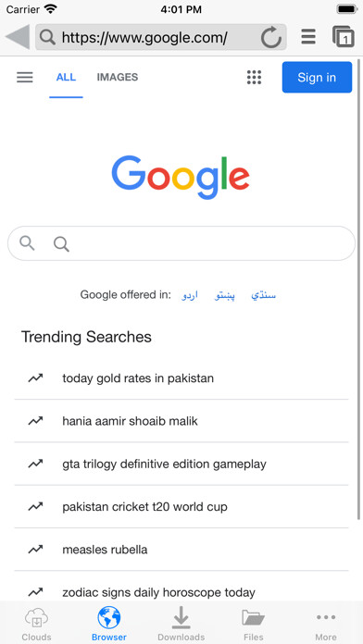Open the More tab
The image size is (363, 644).
coord(326,624)
